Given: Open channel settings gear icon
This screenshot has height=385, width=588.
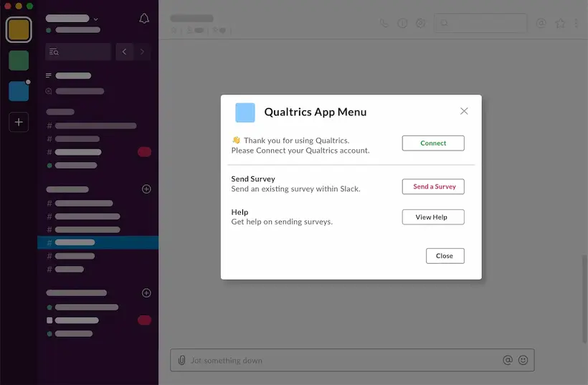Looking at the screenshot, I should pos(421,23).
